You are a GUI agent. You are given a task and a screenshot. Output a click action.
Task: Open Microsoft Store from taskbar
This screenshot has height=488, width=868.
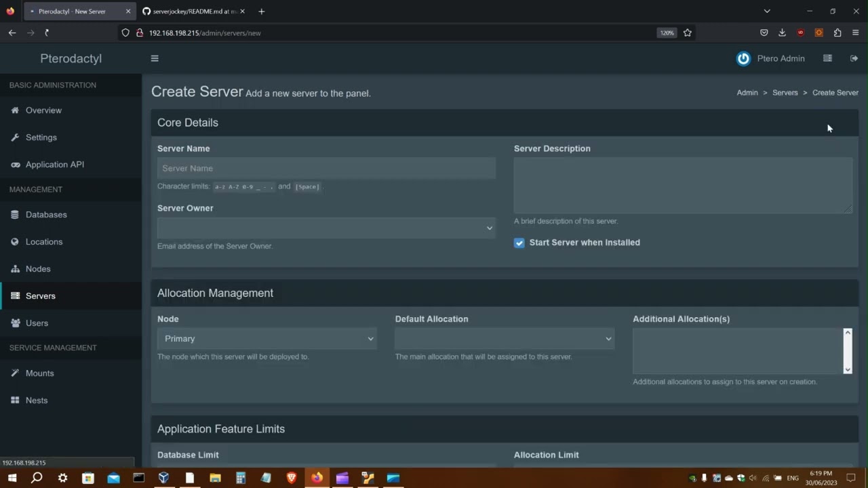click(x=87, y=478)
